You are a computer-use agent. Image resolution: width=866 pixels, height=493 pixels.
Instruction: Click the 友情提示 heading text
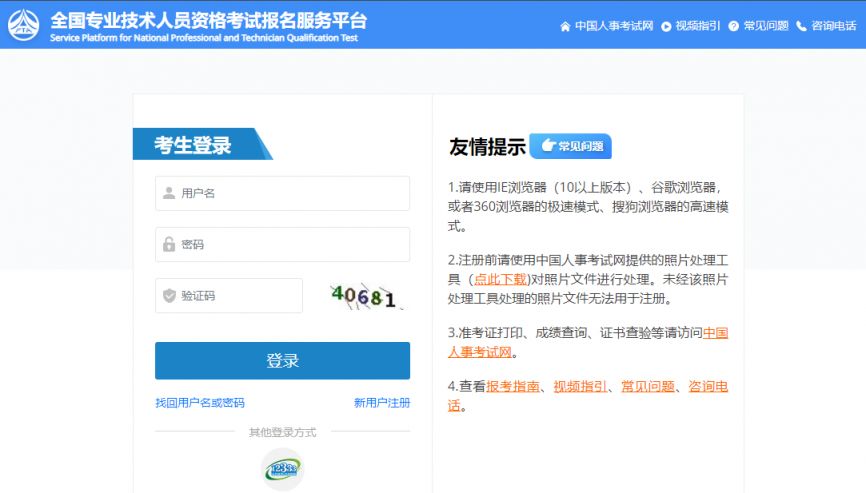[x=487, y=146]
